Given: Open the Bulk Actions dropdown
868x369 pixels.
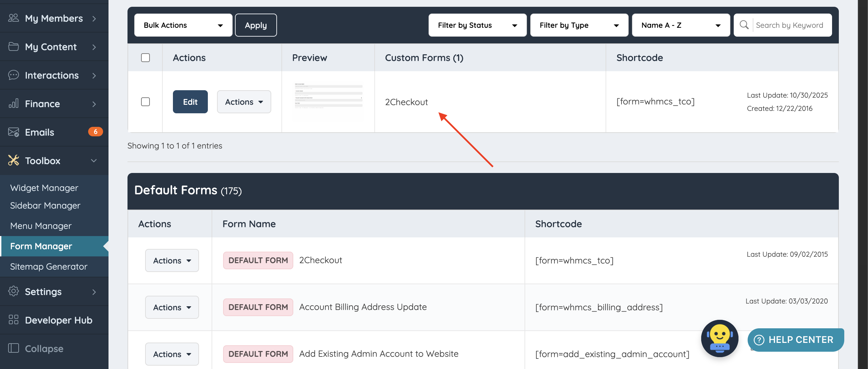Looking at the screenshot, I should click(x=183, y=25).
